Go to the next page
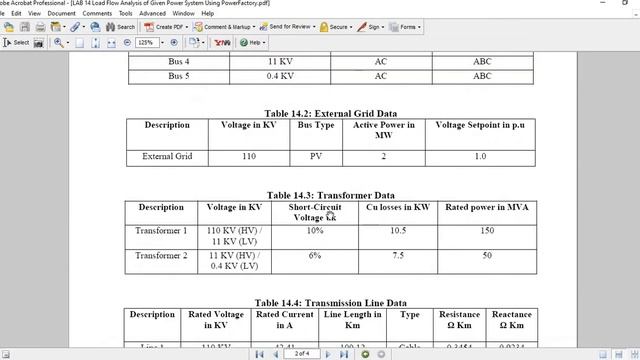 click(x=328, y=354)
